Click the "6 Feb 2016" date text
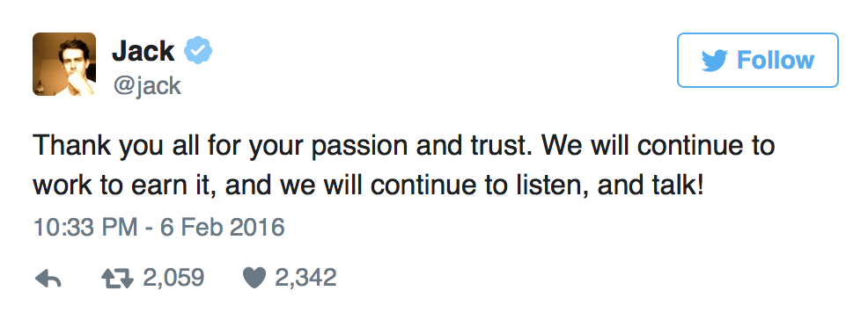Screen dimensions: 868x320 click(x=223, y=229)
